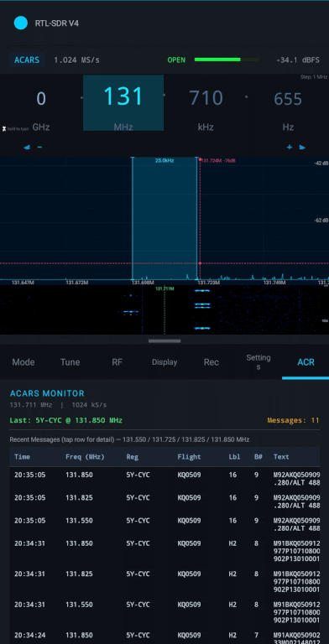Click the hold to type hint icon
This screenshot has height=644, width=329.
4,128
